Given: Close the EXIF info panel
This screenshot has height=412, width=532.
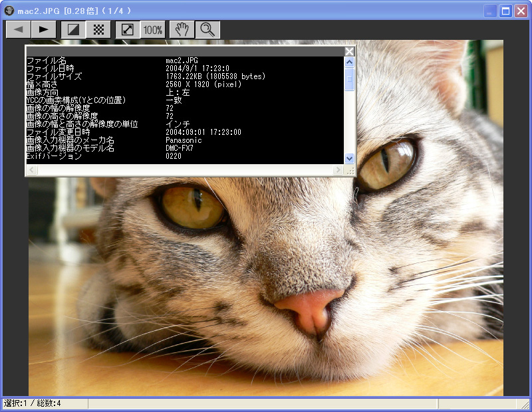Looking at the screenshot, I should (x=349, y=51).
